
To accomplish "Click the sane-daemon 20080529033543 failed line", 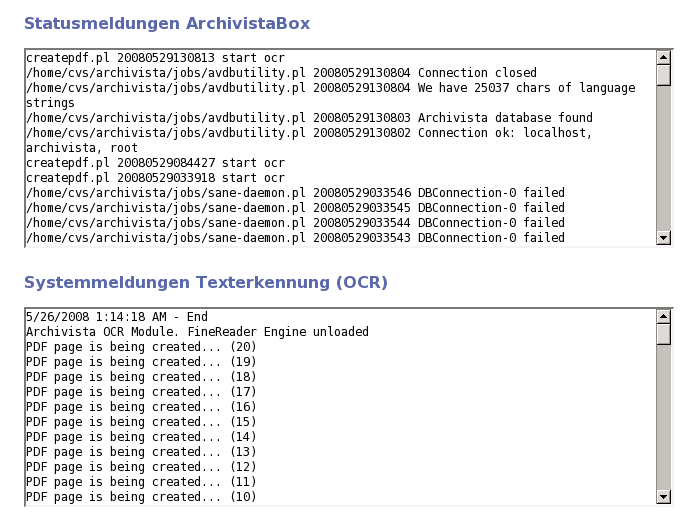I will (295, 238).
